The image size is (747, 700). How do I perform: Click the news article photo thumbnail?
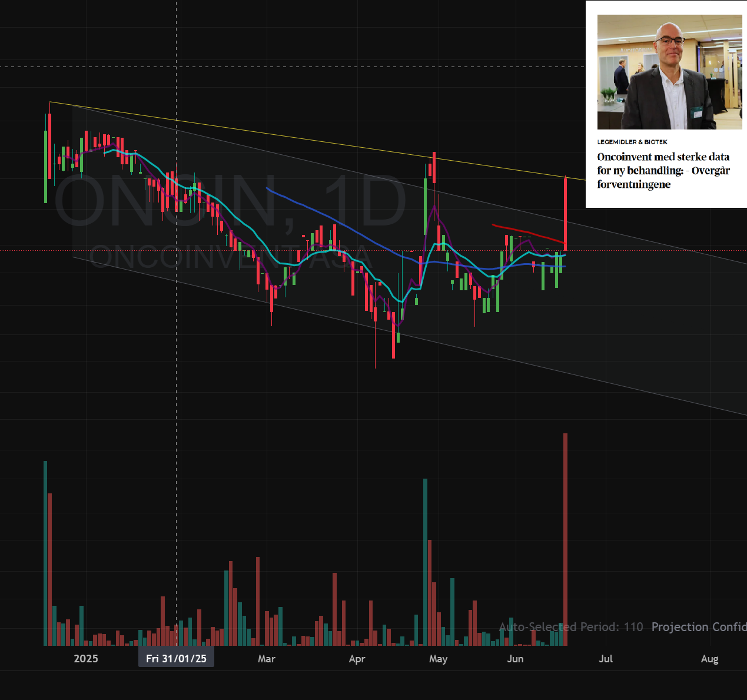669,72
